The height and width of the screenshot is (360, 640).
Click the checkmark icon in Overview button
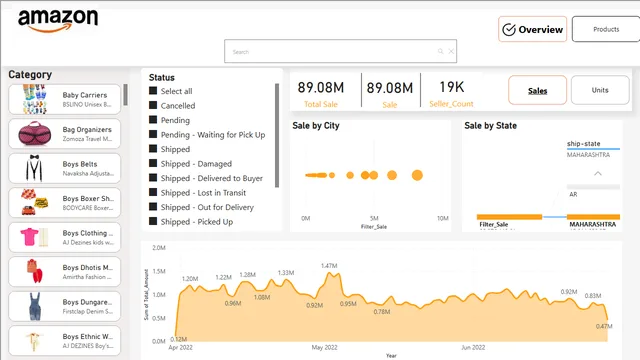pyautogui.click(x=509, y=29)
